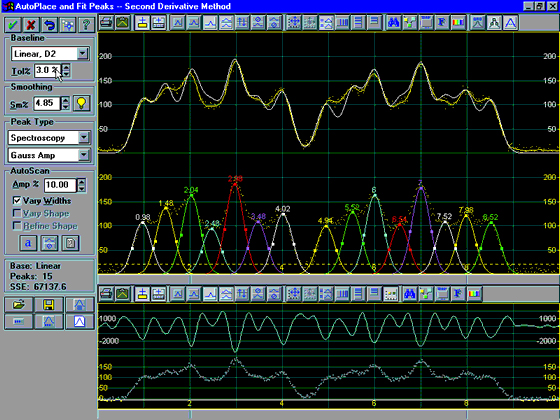Toggle the Vary Widths checkbox
The height and width of the screenshot is (420, 560).
point(17,200)
